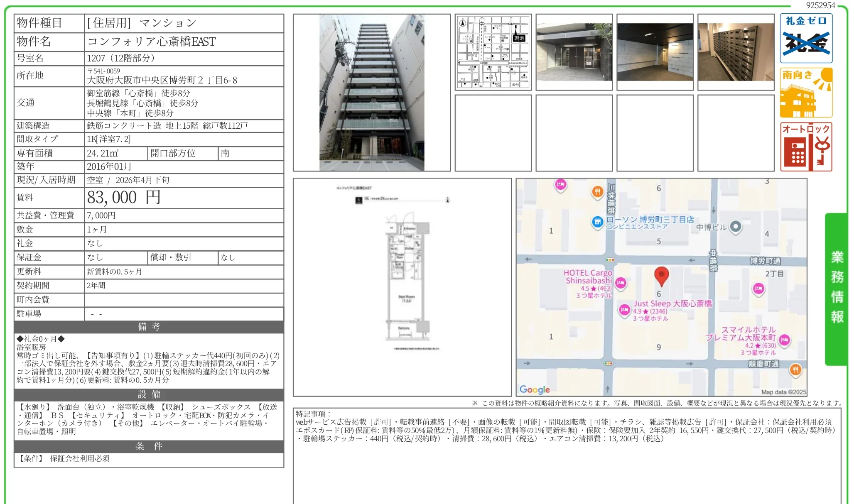Click the 礼金ゼロ no-key-money badge icon
Viewport: 854px width, 504px height.
pyautogui.click(x=806, y=38)
